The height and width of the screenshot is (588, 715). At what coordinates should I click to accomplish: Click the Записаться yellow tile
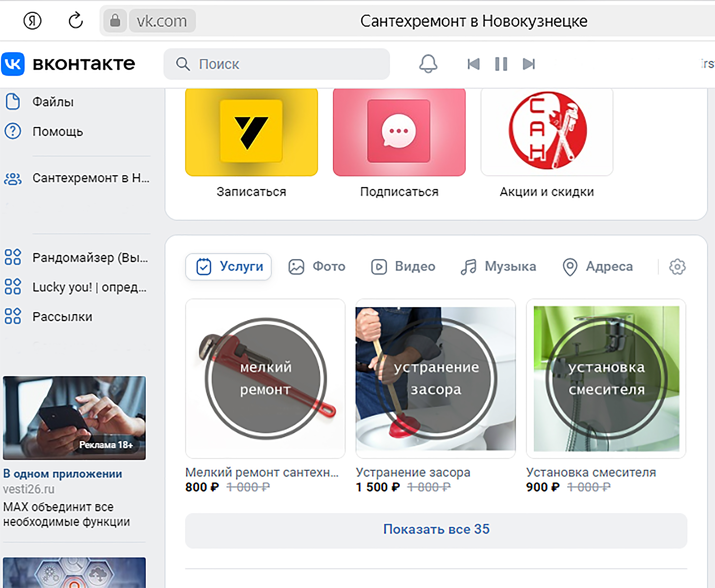pos(251,132)
